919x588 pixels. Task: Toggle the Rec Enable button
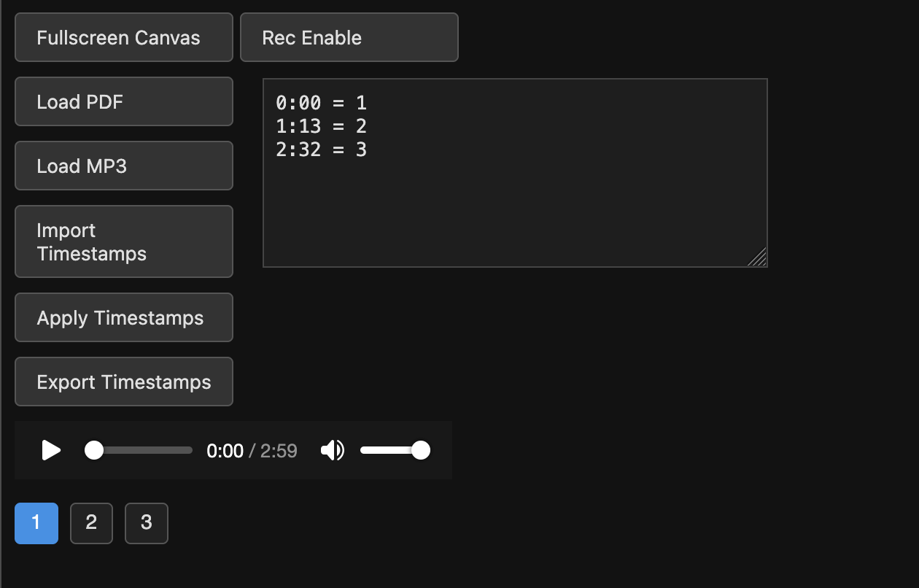point(349,37)
